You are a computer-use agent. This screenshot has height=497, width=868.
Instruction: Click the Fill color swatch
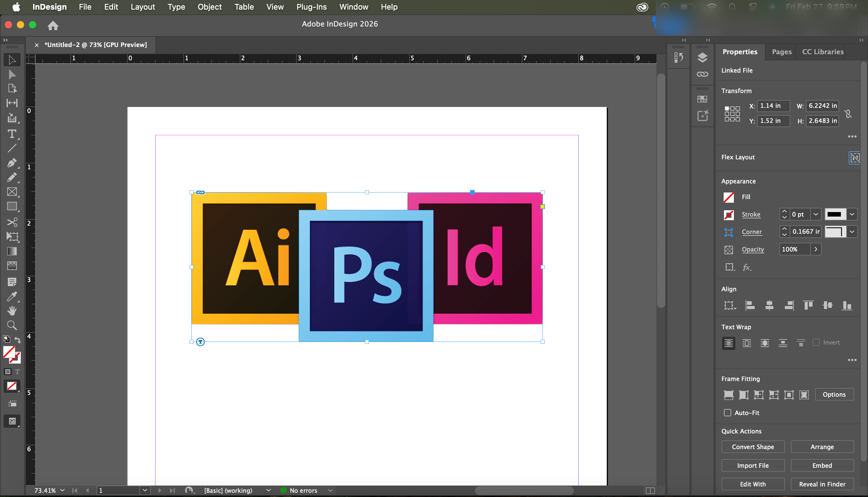[729, 197]
